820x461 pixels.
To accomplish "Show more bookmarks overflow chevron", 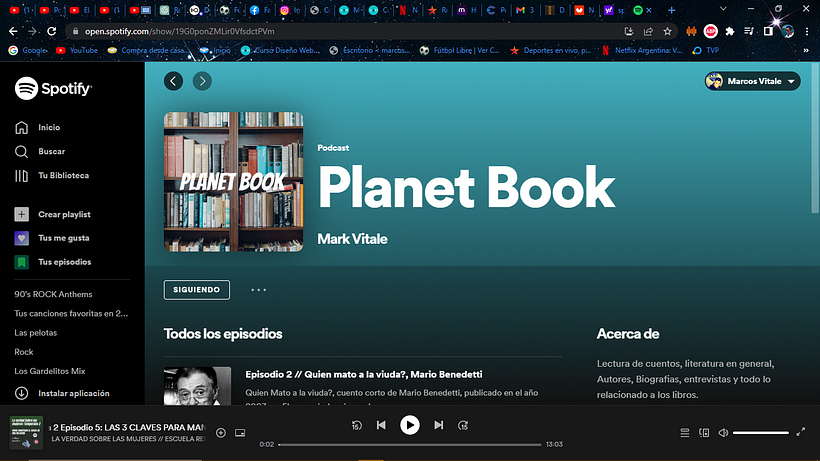I will tap(806, 51).
